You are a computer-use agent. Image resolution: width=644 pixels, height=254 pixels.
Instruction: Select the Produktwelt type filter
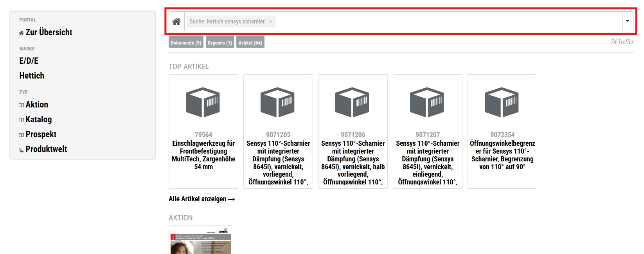pos(46,149)
